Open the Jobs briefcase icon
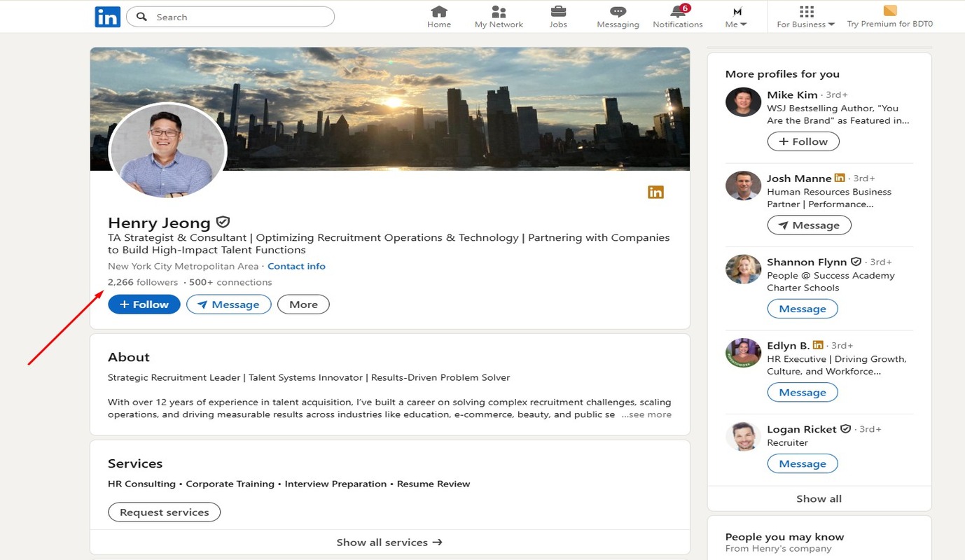This screenshot has width=965, height=560. [x=558, y=12]
